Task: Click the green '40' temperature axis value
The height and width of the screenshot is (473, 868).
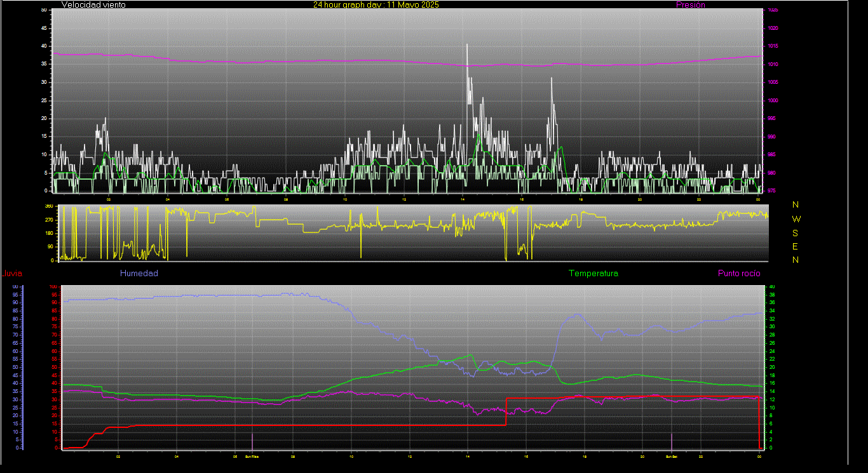Action: click(772, 287)
